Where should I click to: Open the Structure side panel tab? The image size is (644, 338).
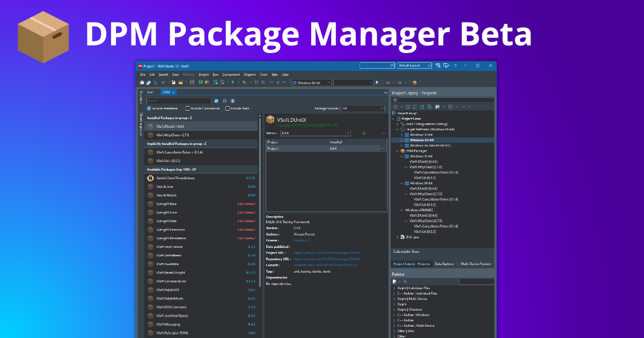pos(141,97)
